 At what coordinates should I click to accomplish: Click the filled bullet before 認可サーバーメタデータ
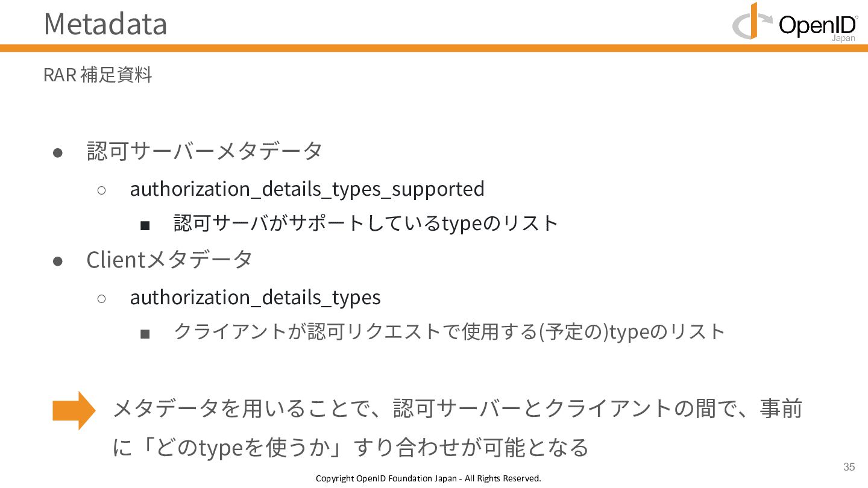pos(58,152)
